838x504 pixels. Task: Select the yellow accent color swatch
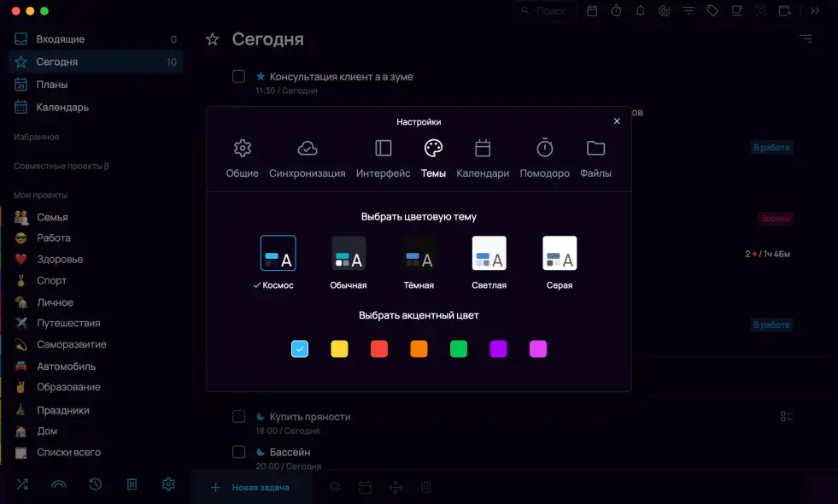[x=339, y=349]
